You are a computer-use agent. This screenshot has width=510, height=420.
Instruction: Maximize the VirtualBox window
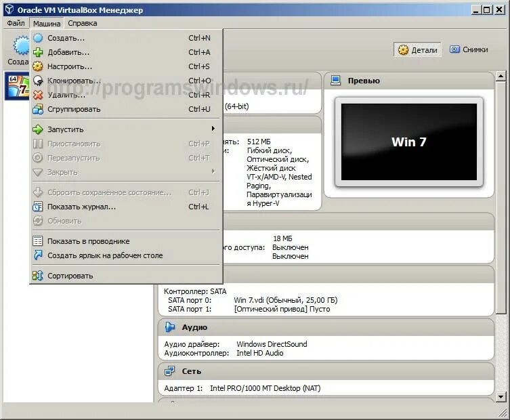(487, 9)
